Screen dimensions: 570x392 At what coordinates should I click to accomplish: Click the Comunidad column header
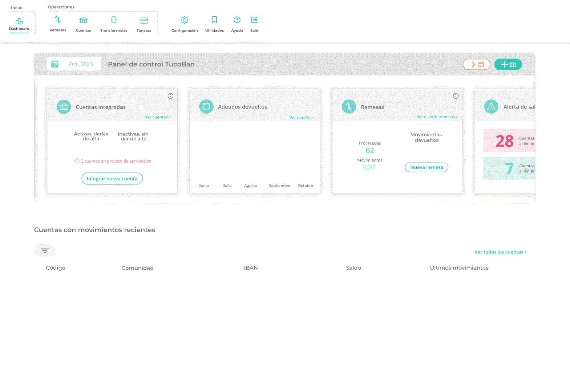137,268
